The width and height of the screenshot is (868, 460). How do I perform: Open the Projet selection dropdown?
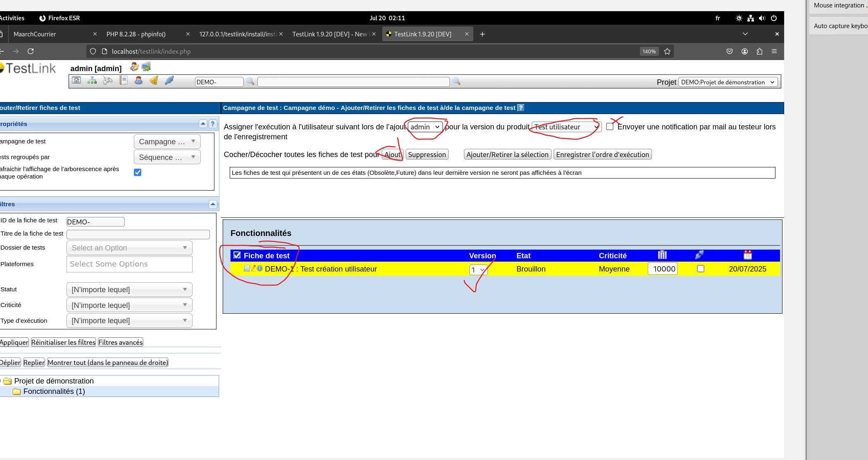728,82
